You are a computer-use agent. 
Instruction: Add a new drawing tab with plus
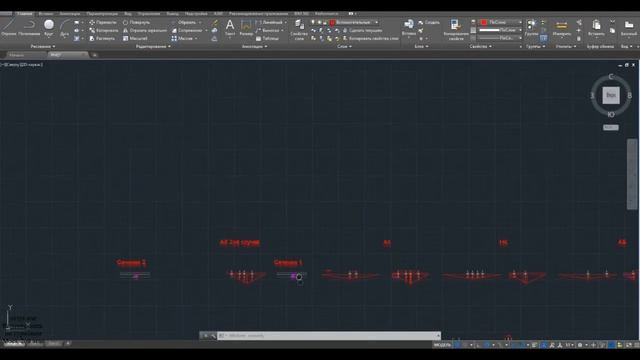click(95, 55)
